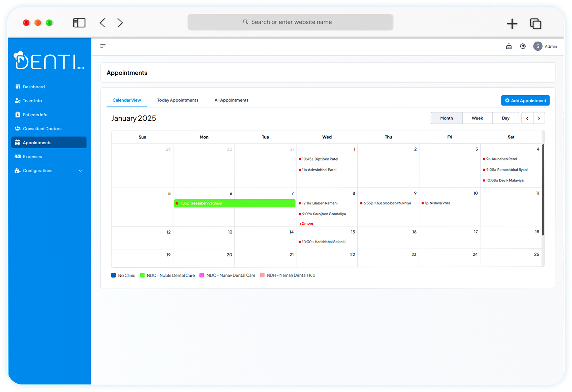Go to next month with the right arrow
Image resolution: width=572 pixels, height=392 pixels.
[539, 118]
